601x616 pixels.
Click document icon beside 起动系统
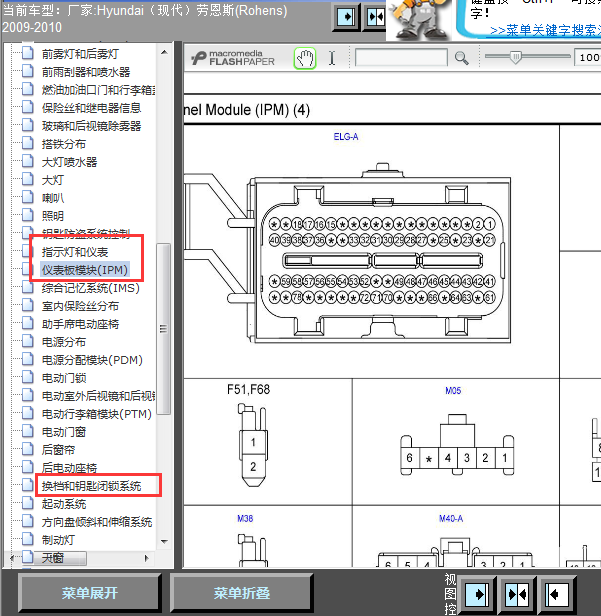coord(27,503)
